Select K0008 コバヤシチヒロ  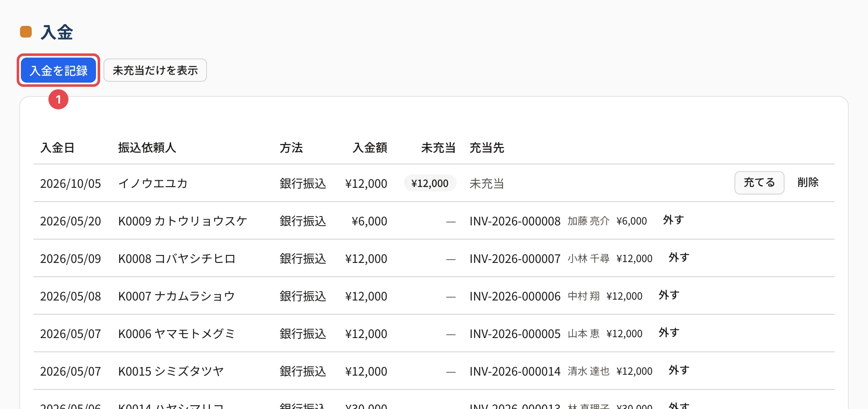tap(177, 259)
